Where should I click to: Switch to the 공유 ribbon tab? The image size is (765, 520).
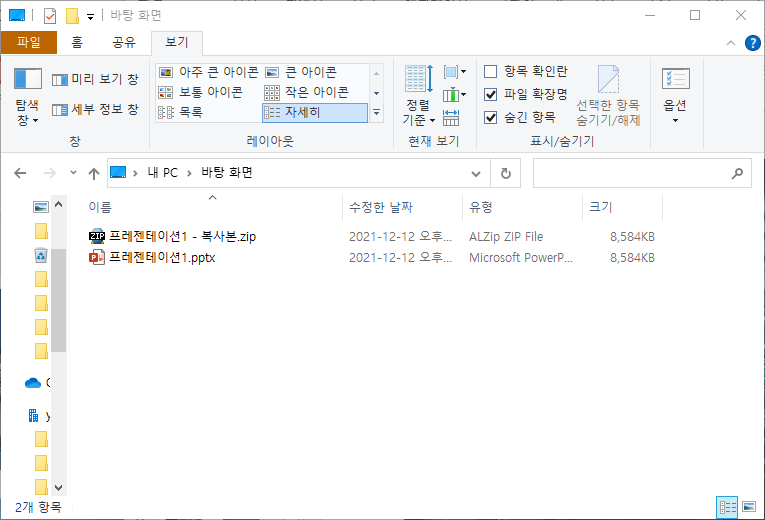point(124,42)
